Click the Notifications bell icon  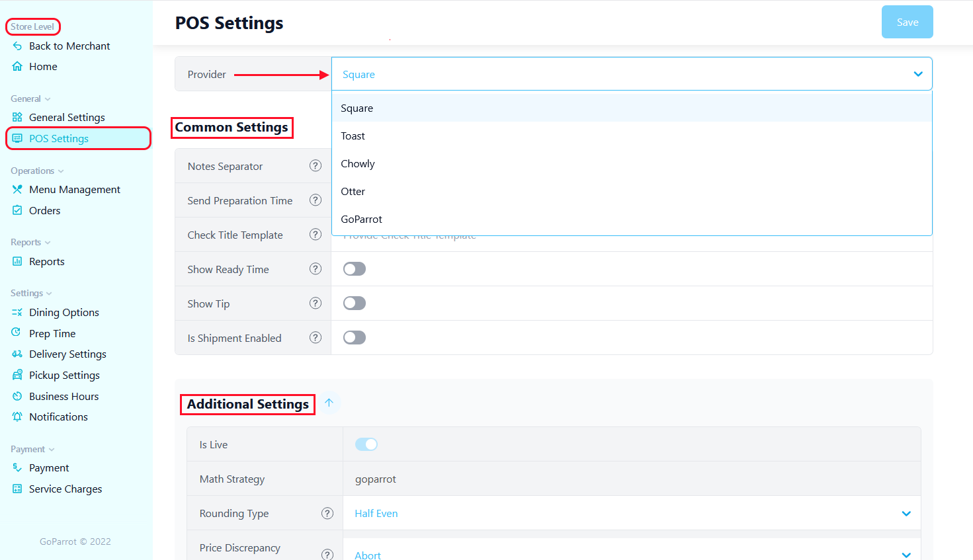tap(17, 417)
